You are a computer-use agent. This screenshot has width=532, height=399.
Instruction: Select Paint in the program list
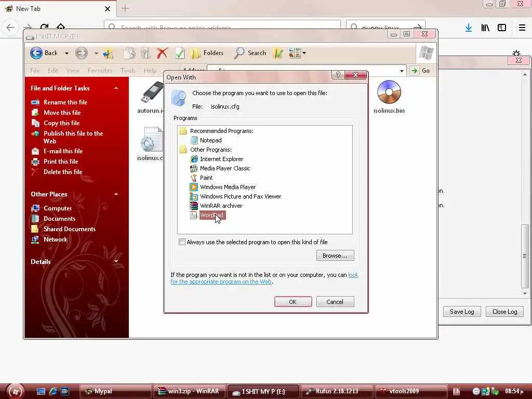pos(206,178)
